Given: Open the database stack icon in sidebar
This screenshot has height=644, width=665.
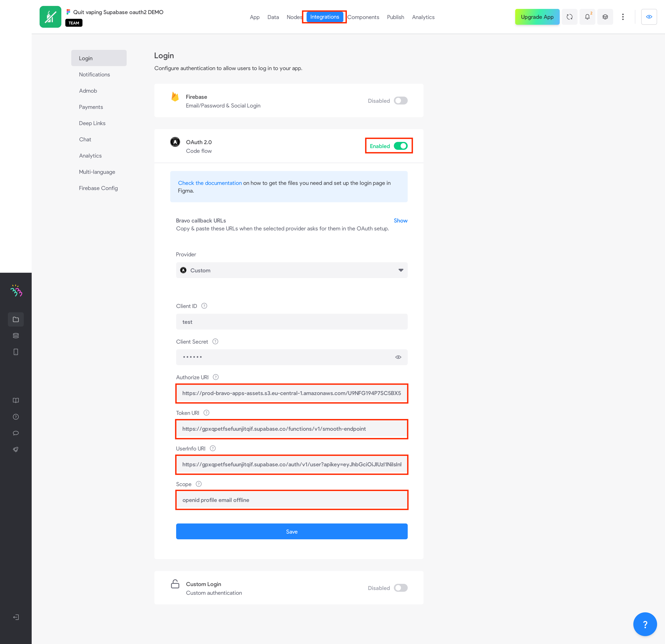Looking at the screenshot, I should click(16, 336).
